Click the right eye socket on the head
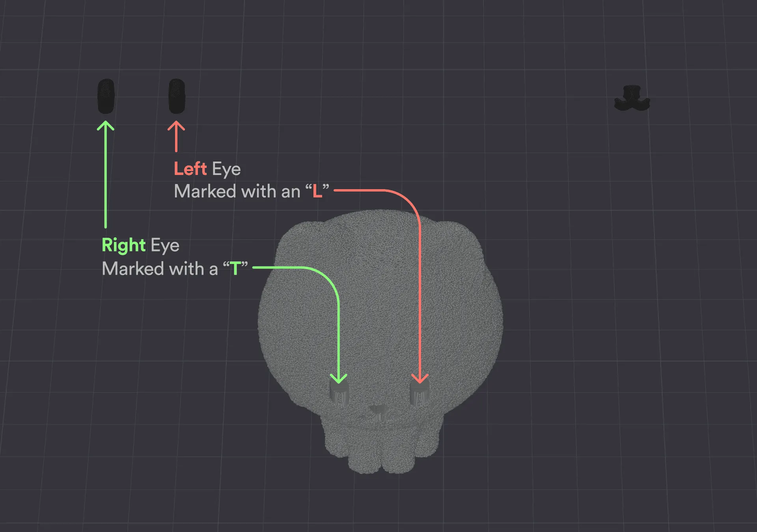757x532 pixels. click(339, 393)
